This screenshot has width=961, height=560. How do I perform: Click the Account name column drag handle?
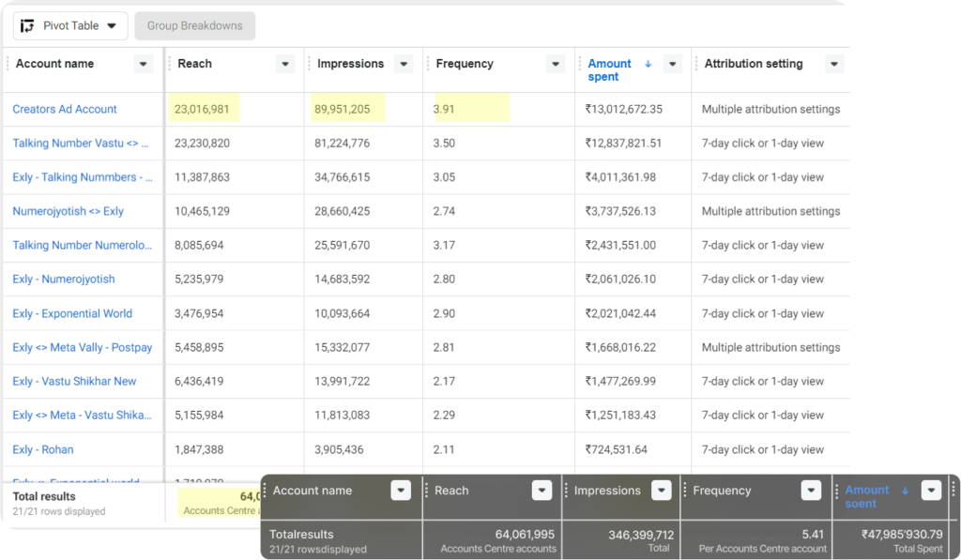(x=8, y=64)
